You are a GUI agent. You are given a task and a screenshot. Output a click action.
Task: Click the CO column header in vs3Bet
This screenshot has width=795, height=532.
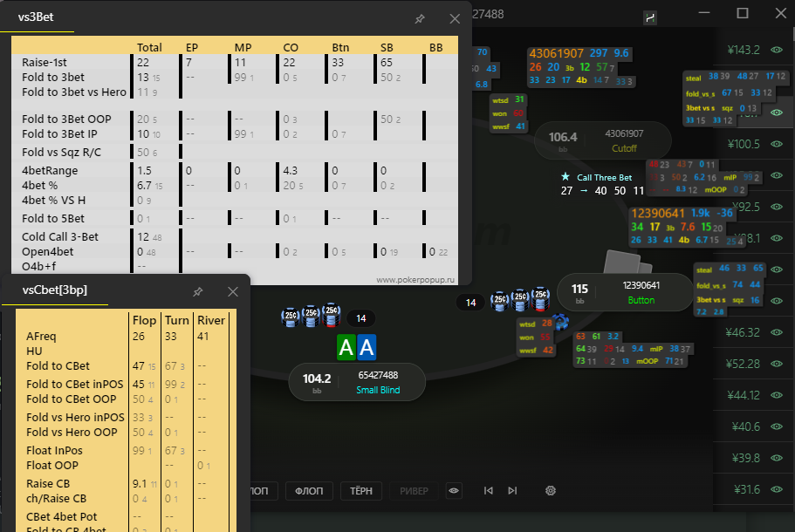(291, 48)
